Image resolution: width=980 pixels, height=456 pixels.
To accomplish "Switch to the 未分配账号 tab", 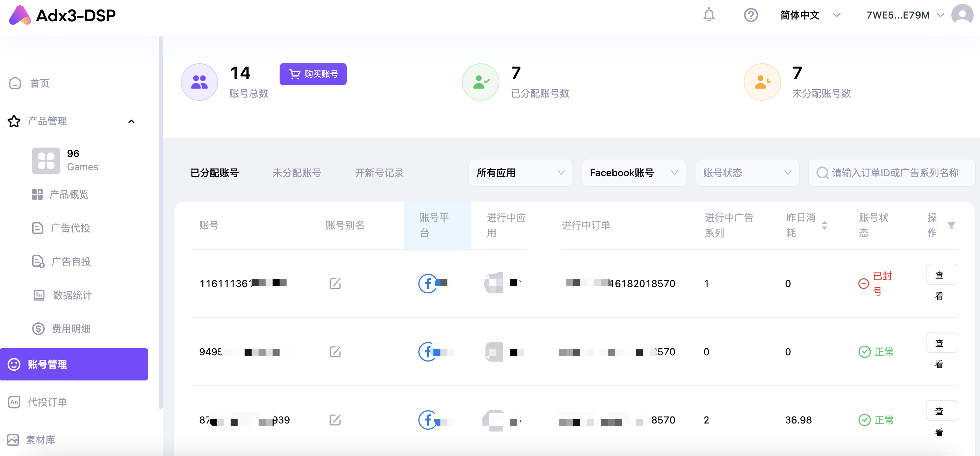I will tap(297, 173).
